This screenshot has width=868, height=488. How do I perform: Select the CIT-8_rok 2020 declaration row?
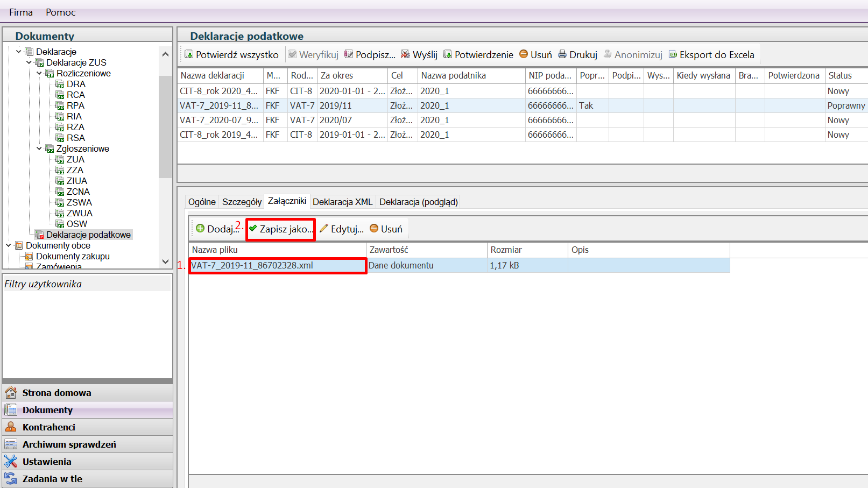pyautogui.click(x=523, y=91)
